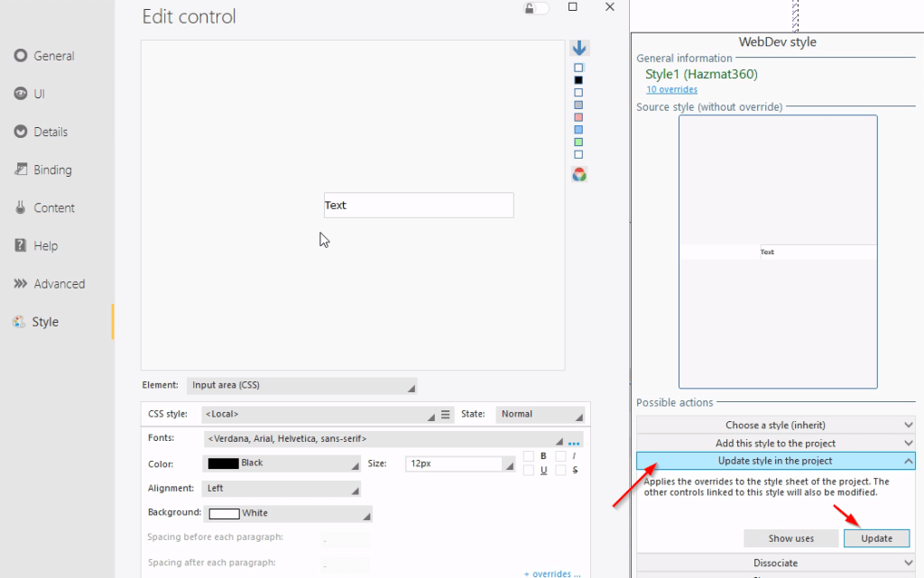Image resolution: width=924 pixels, height=578 pixels.
Task: Open the multicolor palette picker icon
Action: (x=579, y=175)
